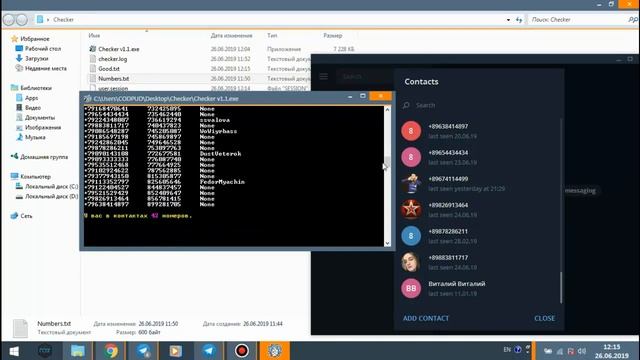This screenshot has width=640, height=360.
Task: Open contact Виталий Виталий
Action: [478, 288]
